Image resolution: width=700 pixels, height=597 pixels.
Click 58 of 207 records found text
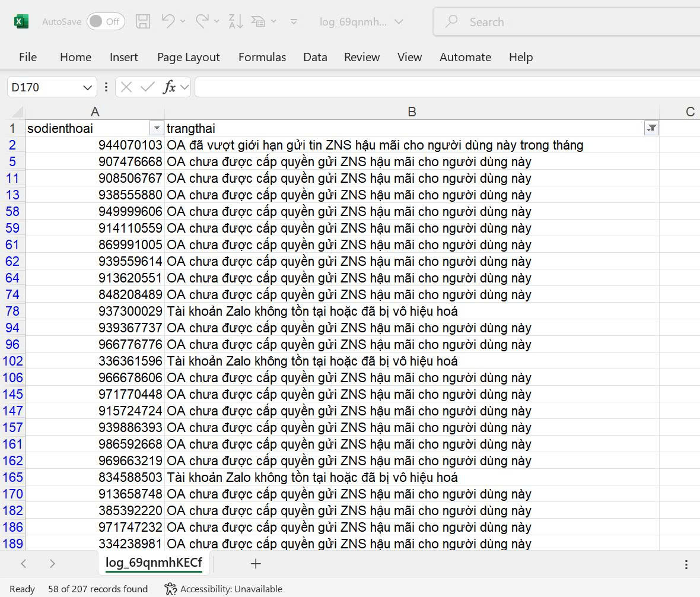[x=98, y=589]
